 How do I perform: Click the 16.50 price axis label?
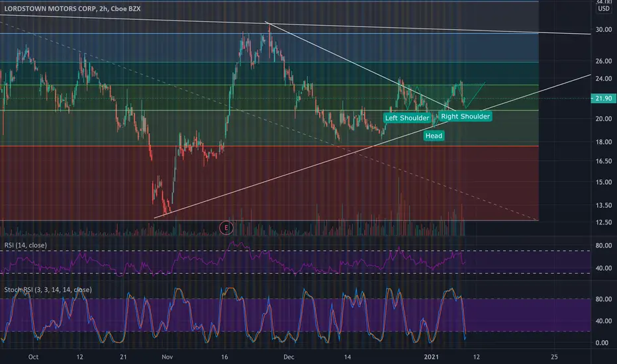[x=604, y=161]
